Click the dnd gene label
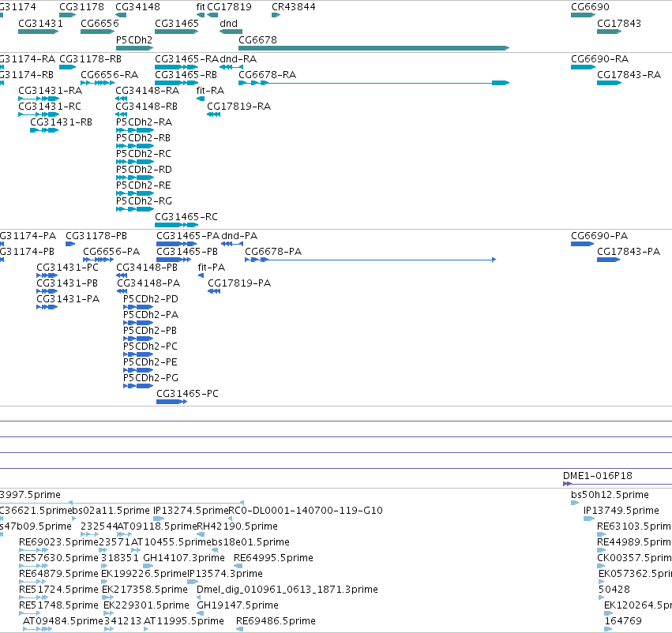 (x=228, y=24)
